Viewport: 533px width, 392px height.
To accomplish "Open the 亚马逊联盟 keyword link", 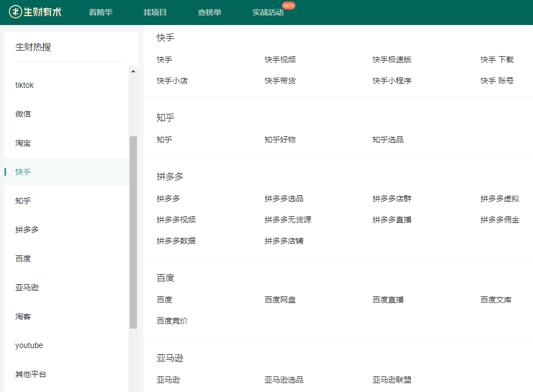I will (392, 380).
